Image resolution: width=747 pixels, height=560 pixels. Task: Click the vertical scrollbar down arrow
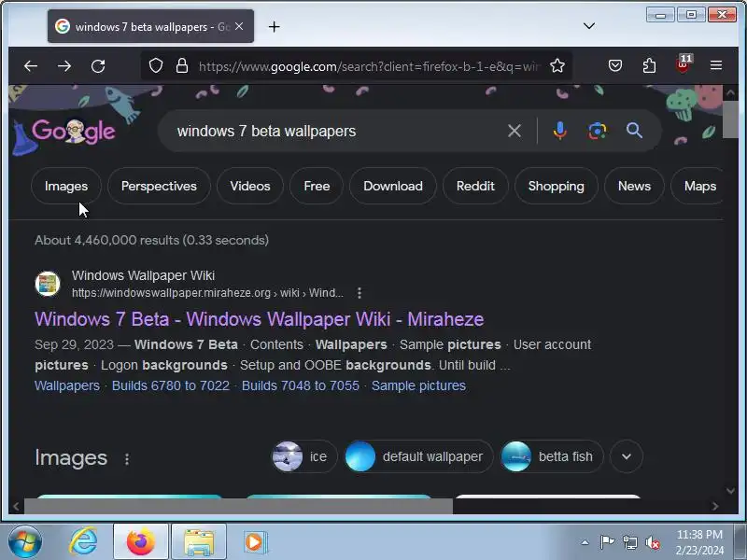tap(730, 491)
